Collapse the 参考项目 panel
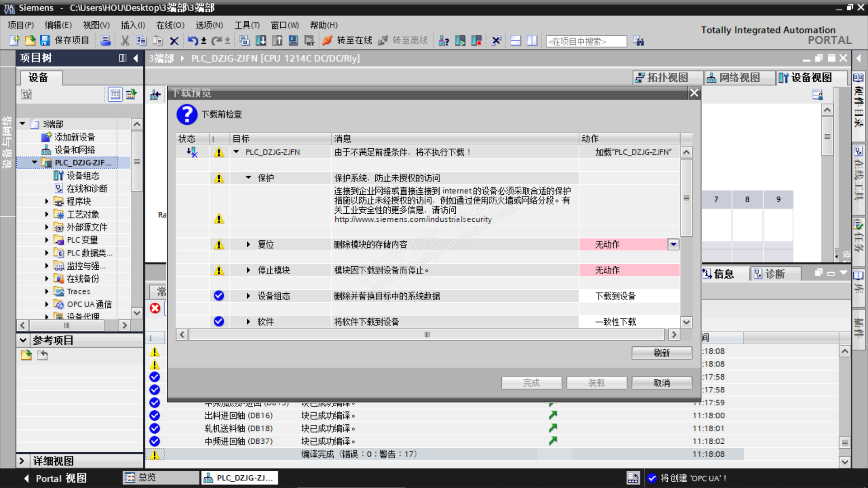Image resolution: width=868 pixels, height=488 pixels. click(23, 340)
